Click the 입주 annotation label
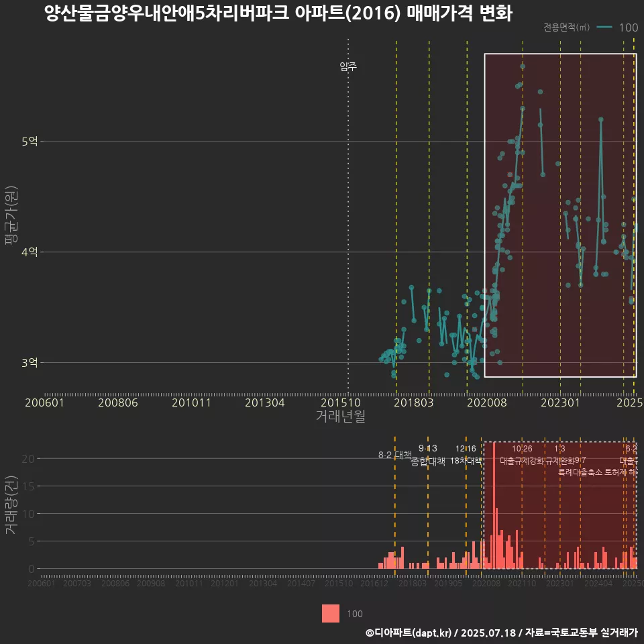 [x=348, y=66]
